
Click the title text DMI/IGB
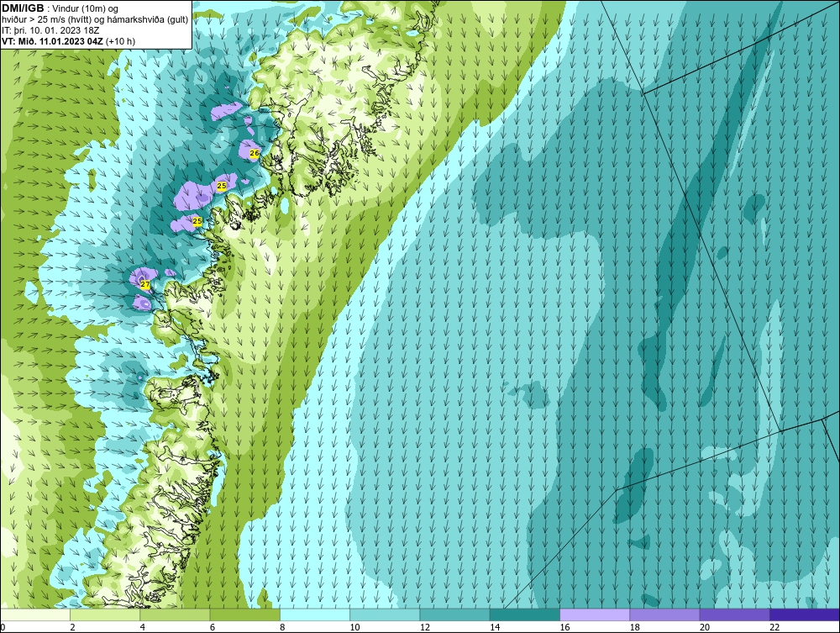(23, 8)
